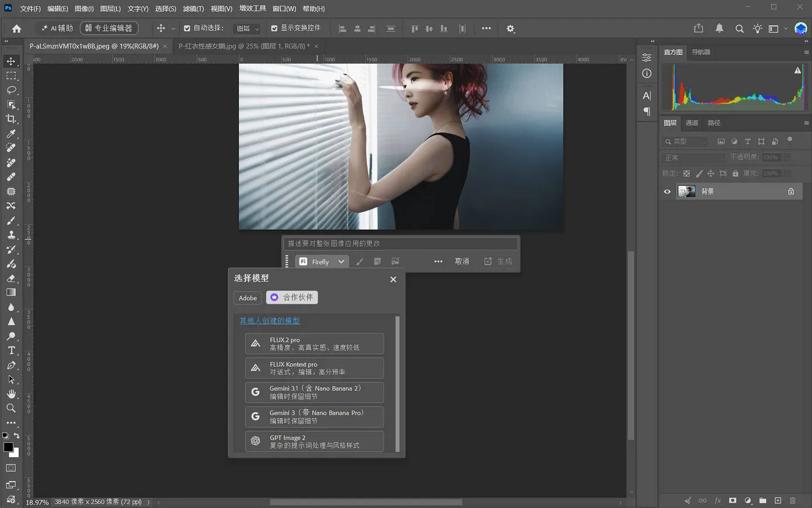Toggle the 显示变换控件 checkbox

(274, 28)
